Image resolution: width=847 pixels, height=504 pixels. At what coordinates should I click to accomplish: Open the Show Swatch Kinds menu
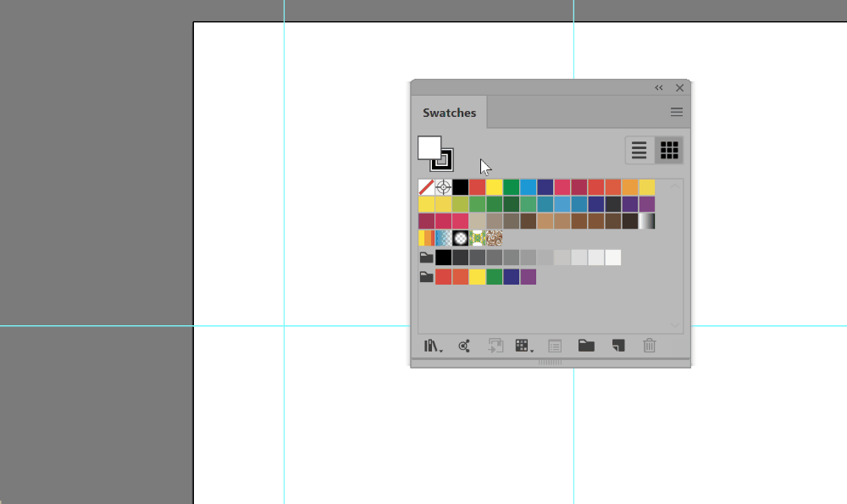[524, 346]
